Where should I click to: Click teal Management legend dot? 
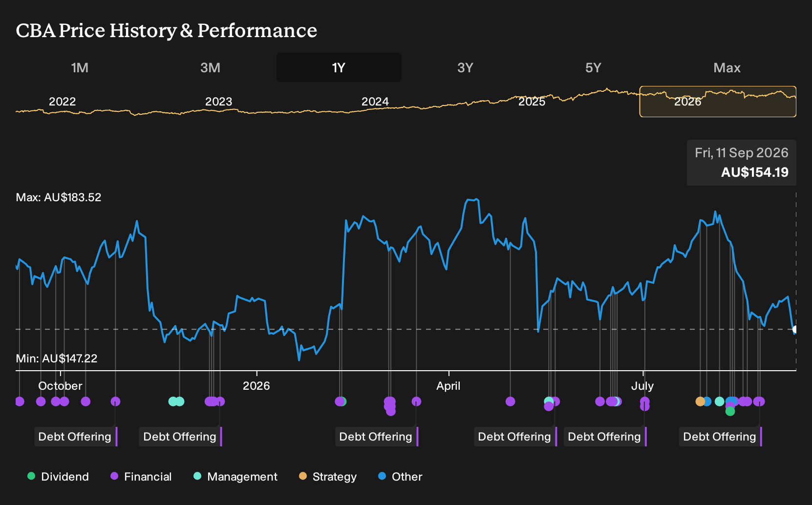point(197,476)
